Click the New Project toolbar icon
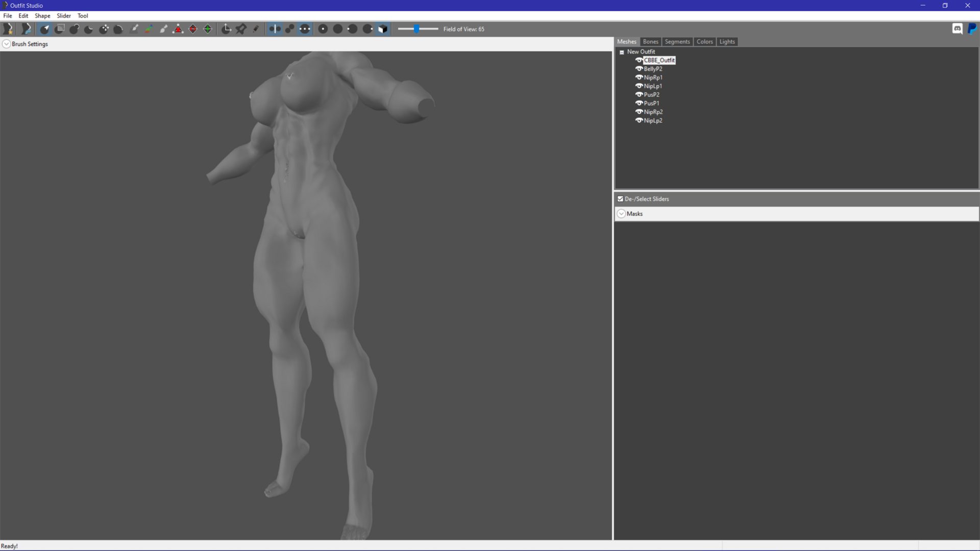 coord(8,29)
